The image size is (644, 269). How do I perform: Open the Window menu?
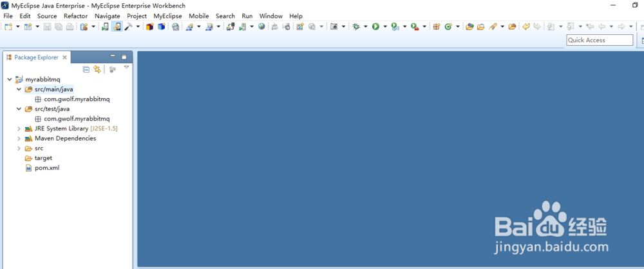point(270,16)
